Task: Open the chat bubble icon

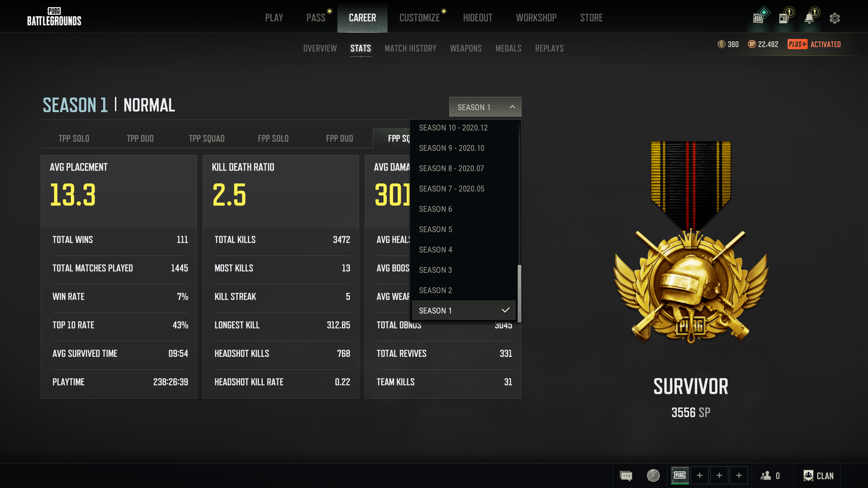Action: pyautogui.click(x=626, y=475)
